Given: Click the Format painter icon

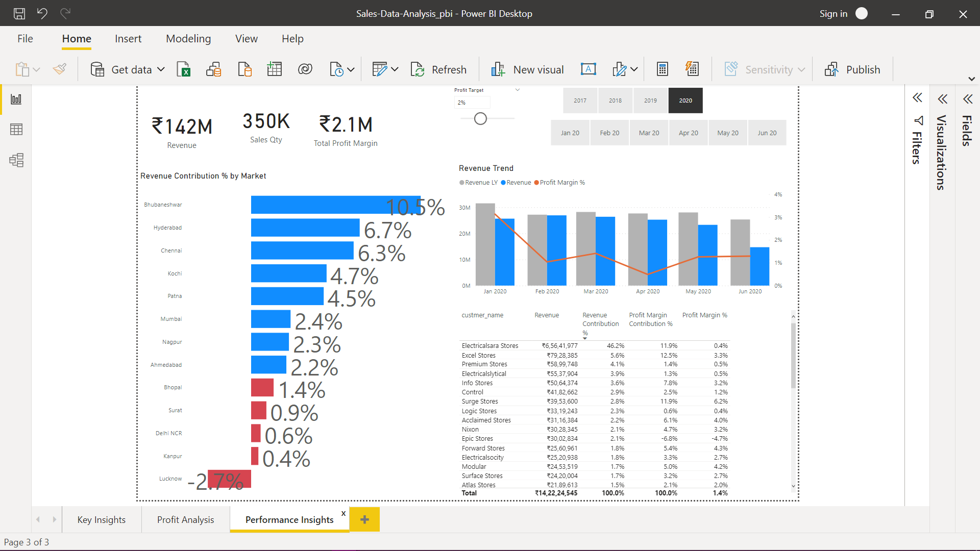Looking at the screenshot, I should click(x=60, y=69).
